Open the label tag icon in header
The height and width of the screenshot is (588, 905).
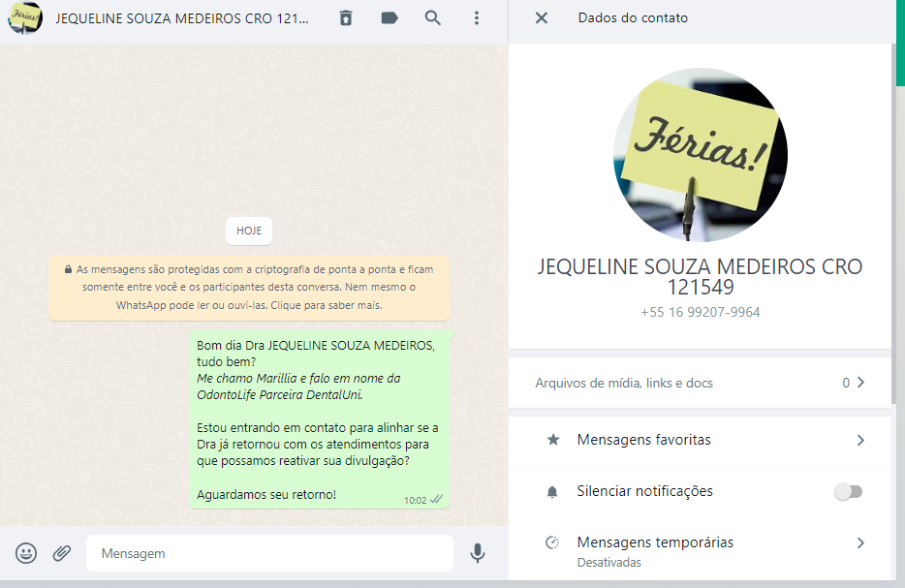point(390,17)
